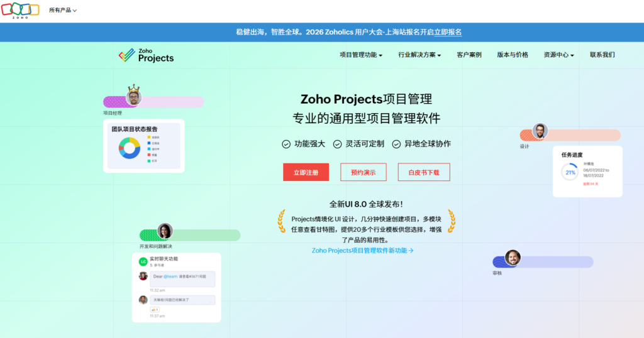Viewport: 644px width, 338px height.
Task: Click the 白皮书下载 button
Action: (424, 172)
